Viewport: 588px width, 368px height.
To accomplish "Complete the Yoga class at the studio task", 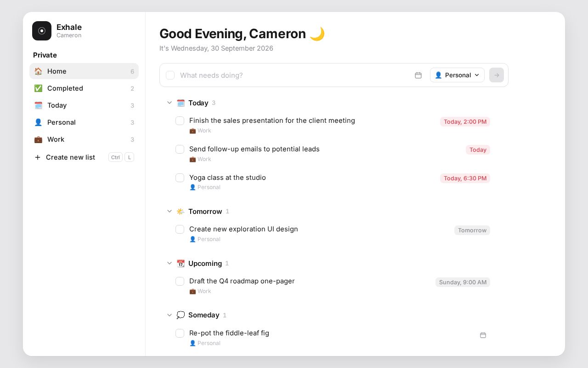I will 180,178.
